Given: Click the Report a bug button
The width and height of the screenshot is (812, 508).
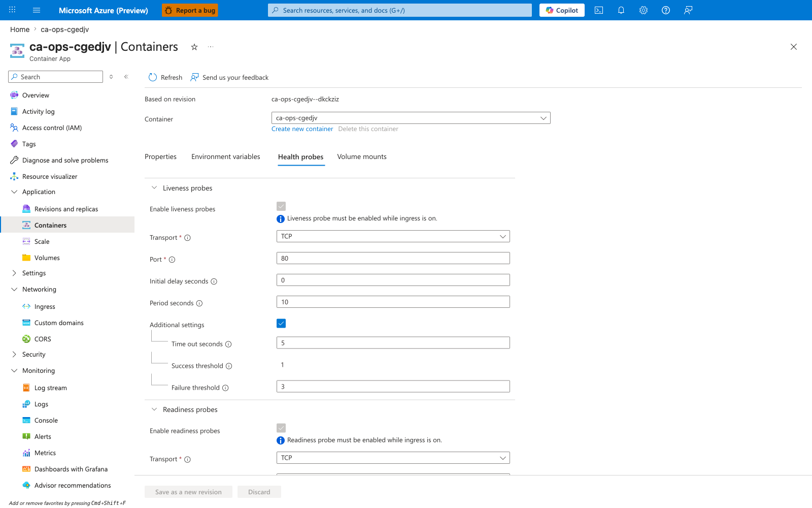Looking at the screenshot, I should tap(190, 10).
